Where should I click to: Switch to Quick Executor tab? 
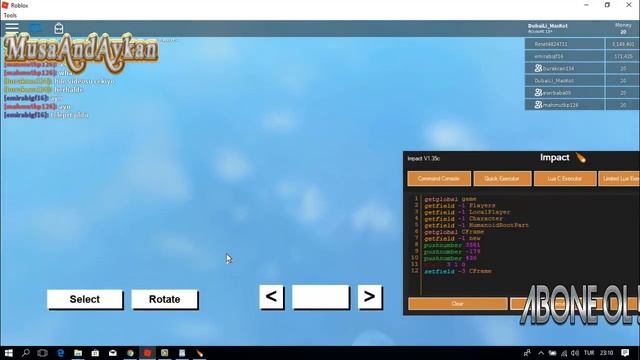[x=502, y=179]
